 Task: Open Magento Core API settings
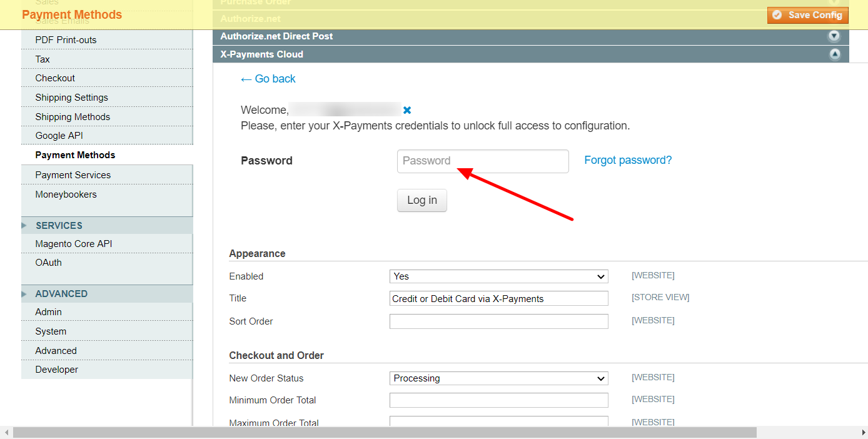coord(107,244)
